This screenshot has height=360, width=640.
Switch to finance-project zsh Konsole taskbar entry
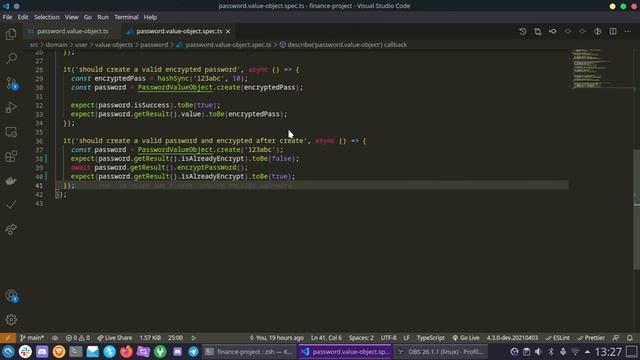point(249,352)
